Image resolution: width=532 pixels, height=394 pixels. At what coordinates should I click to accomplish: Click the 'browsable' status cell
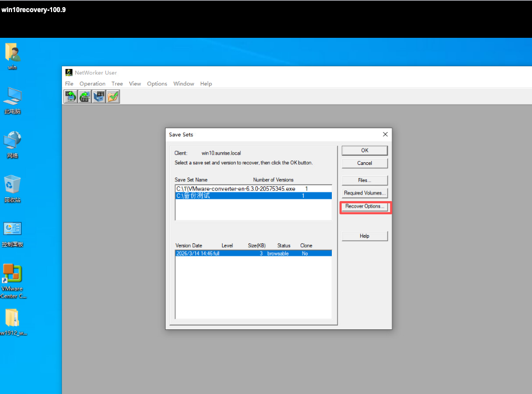click(x=278, y=253)
